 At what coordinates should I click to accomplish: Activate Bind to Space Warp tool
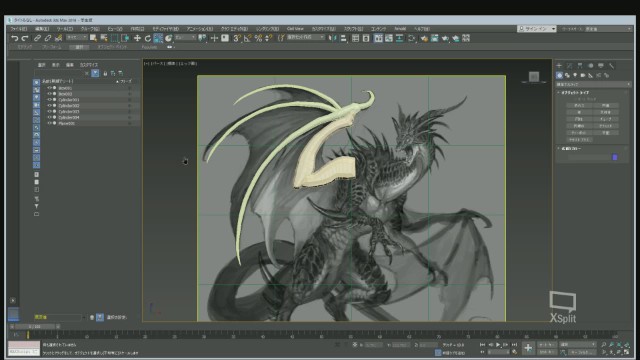[58, 38]
